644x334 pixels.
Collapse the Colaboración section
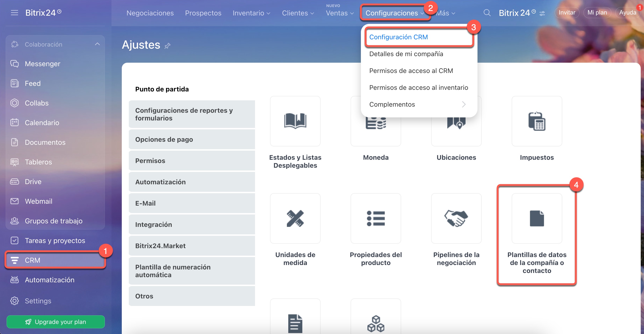(97, 44)
